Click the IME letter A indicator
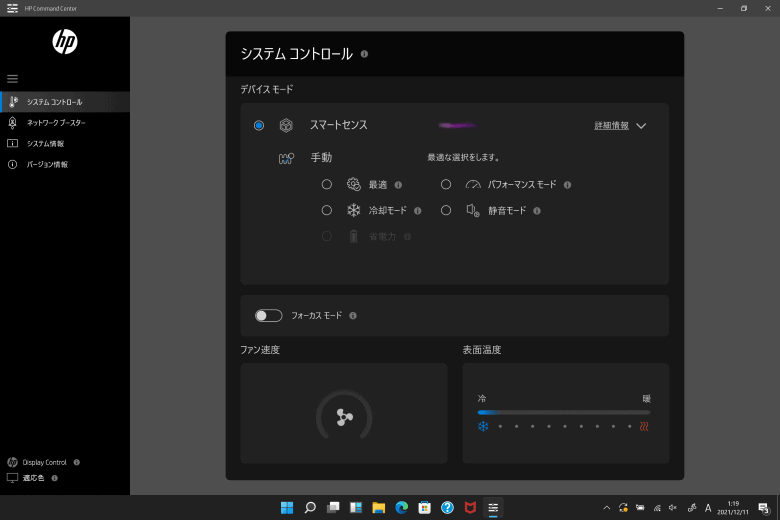Viewport: 780px width, 520px height. point(708,508)
